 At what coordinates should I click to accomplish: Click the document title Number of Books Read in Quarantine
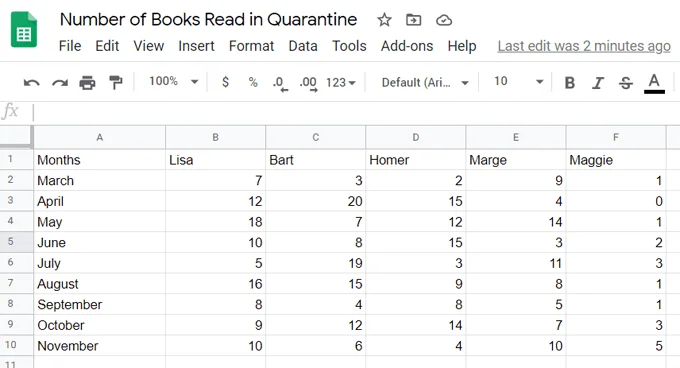(x=208, y=20)
